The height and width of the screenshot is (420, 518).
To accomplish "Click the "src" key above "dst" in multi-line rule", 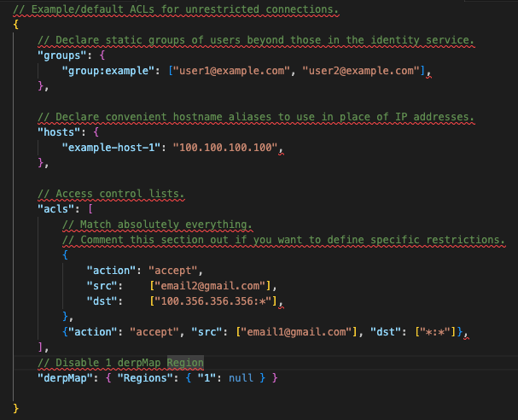I will coord(102,286).
